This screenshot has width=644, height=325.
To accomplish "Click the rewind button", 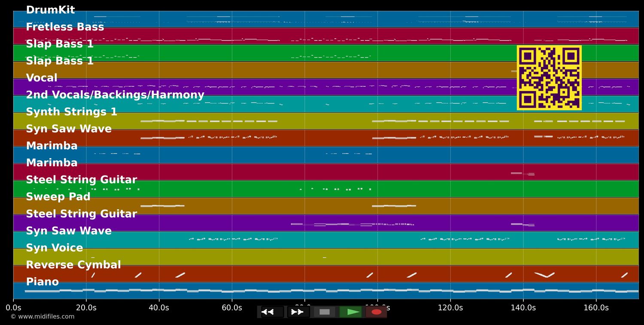I will tap(272, 312).
